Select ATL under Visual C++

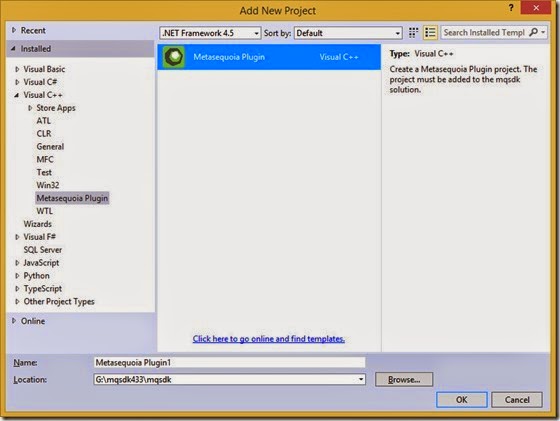[x=44, y=121]
